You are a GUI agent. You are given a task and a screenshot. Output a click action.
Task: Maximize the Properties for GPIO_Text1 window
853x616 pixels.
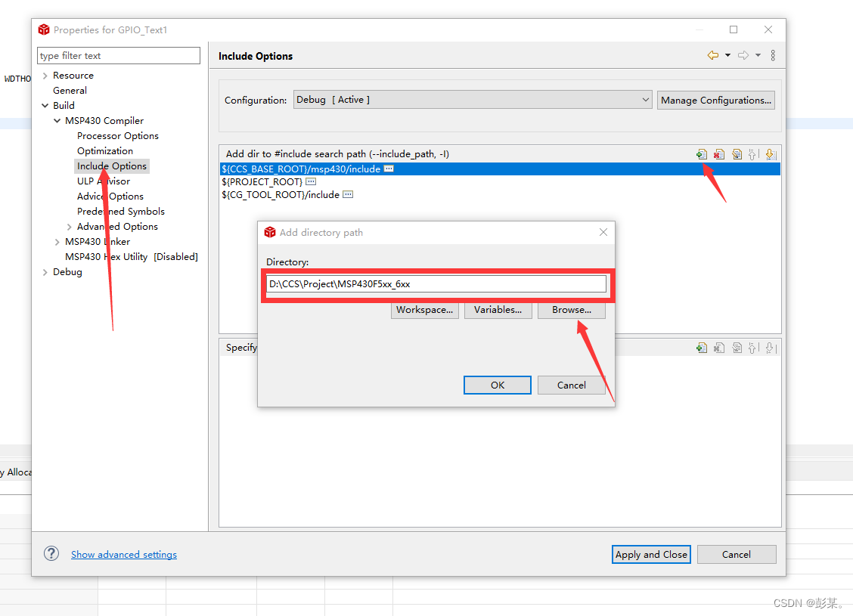734,29
